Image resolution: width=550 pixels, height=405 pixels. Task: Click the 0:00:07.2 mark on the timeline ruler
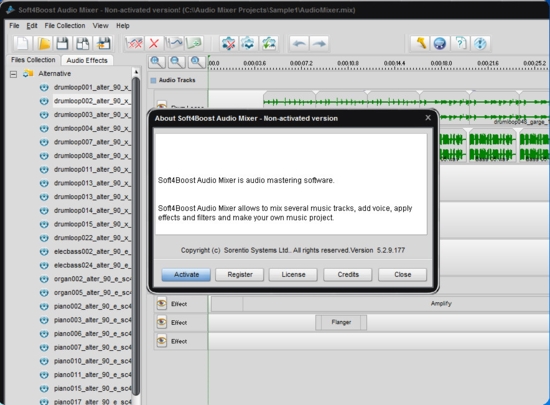(301, 63)
